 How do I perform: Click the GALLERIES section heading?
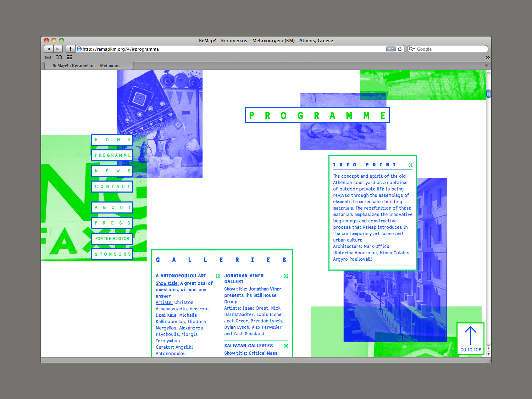click(x=221, y=260)
